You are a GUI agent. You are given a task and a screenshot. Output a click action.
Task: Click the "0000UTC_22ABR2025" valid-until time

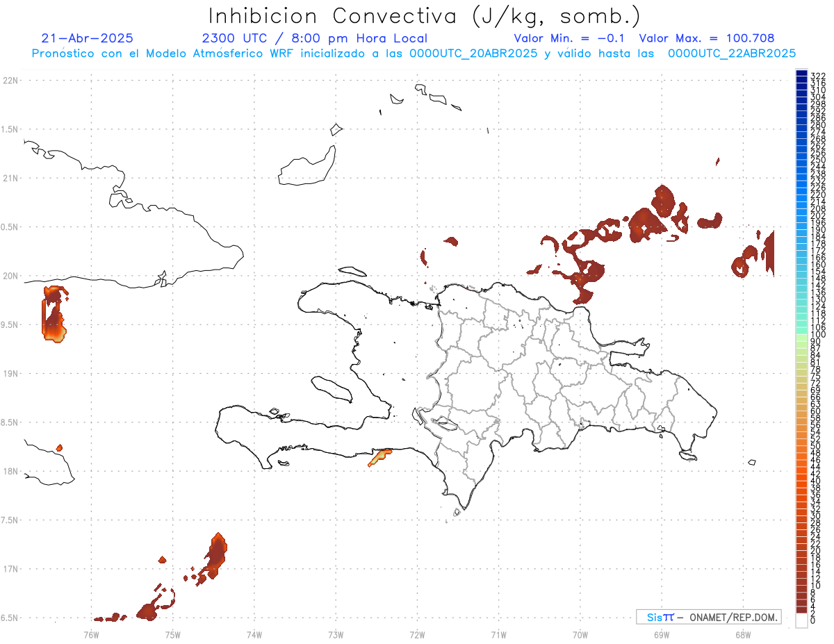point(732,53)
